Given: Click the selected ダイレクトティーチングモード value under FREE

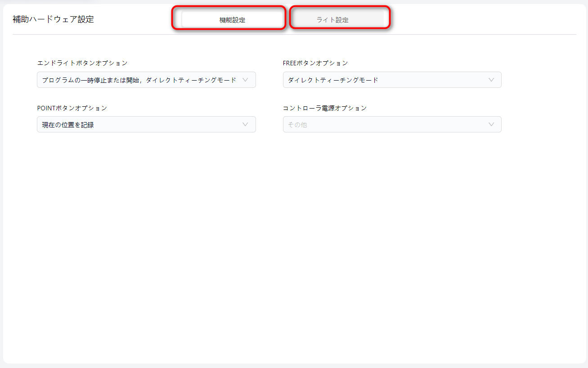Looking at the screenshot, I should click(x=333, y=80).
